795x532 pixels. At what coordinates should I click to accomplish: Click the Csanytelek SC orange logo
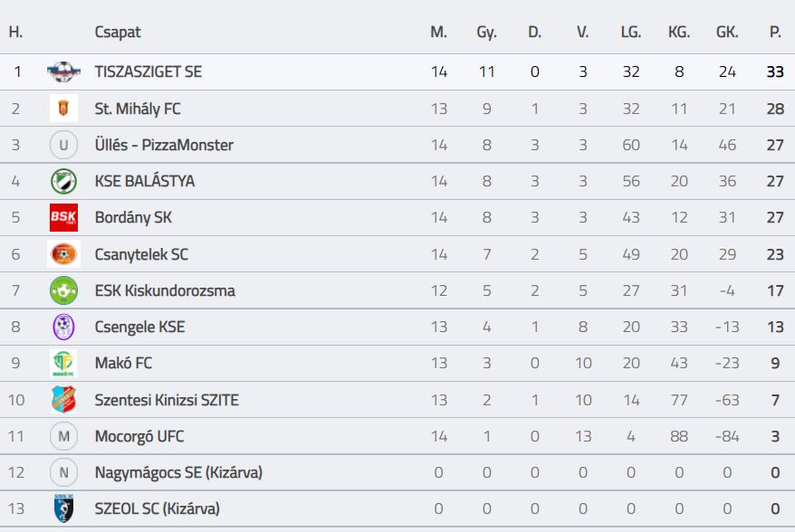[x=63, y=254]
